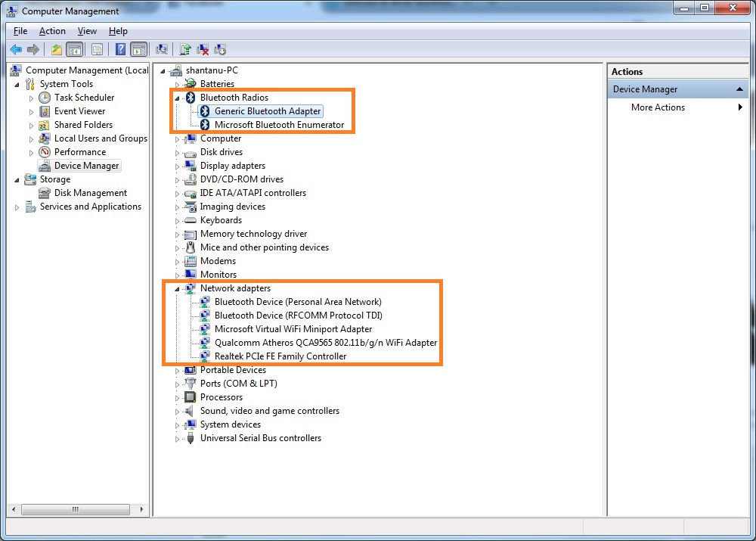This screenshot has width=756, height=541.
Task: Toggle the Show/Hide Action Pane icon
Action: (139, 49)
